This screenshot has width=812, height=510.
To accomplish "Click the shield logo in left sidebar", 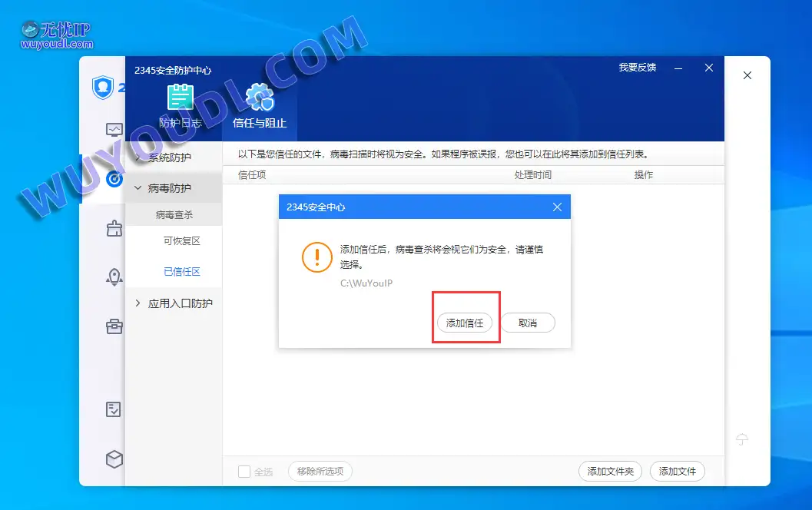I will coord(102,87).
